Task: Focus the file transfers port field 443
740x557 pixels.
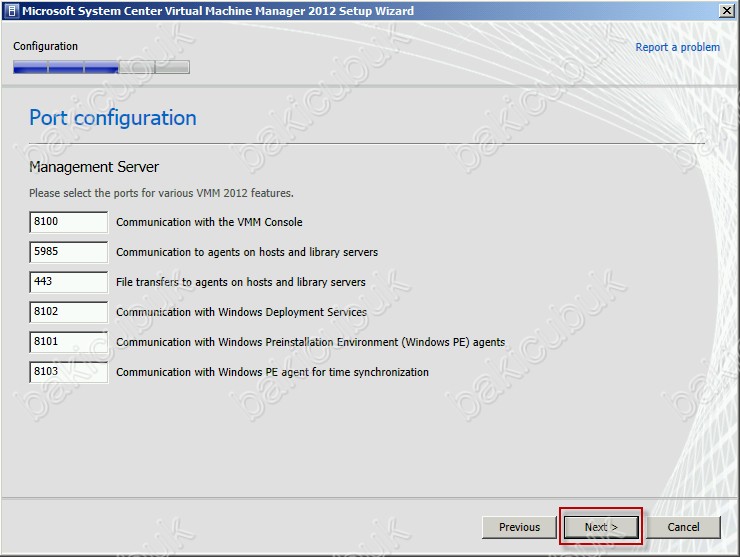Action: click(68, 282)
